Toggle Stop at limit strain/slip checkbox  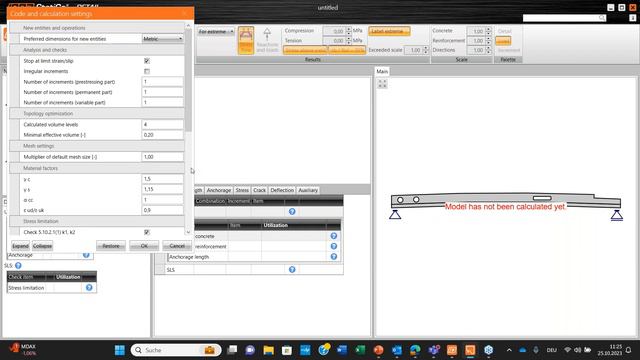(x=147, y=61)
